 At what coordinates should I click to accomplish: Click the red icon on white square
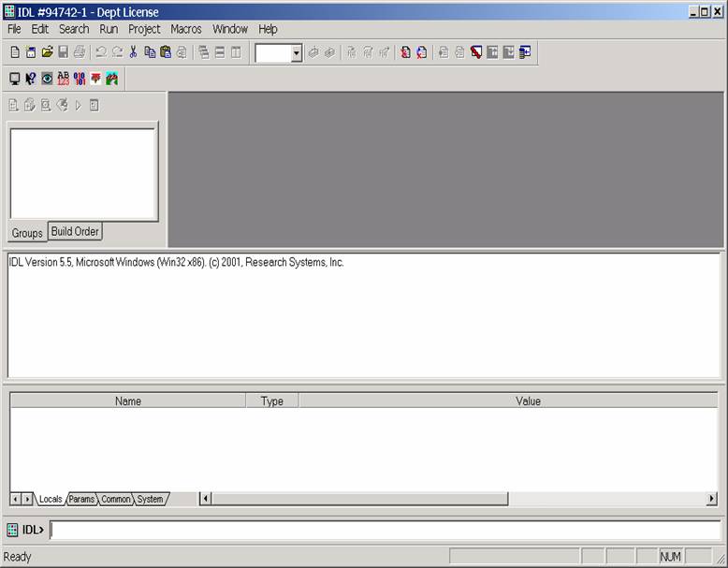click(x=95, y=79)
